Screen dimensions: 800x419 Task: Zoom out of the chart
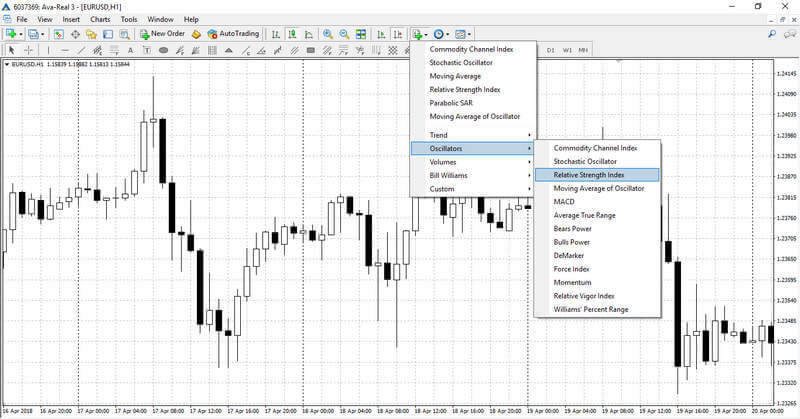[344, 34]
